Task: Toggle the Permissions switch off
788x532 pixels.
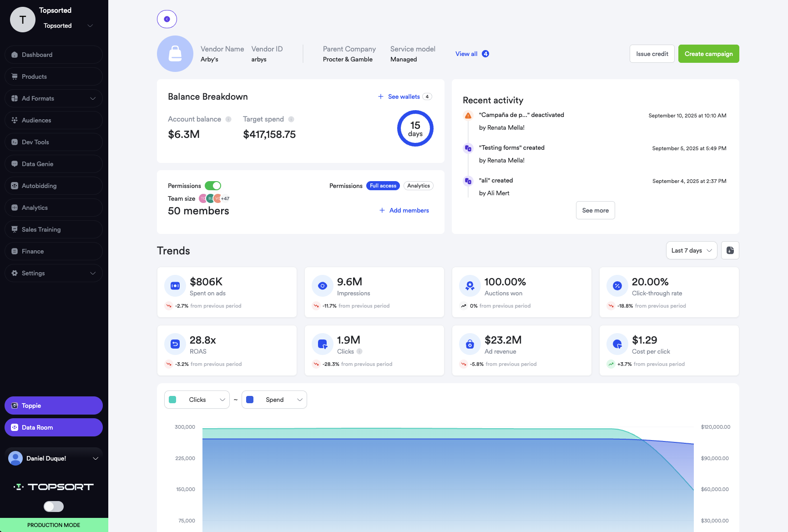Action: (213, 186)
